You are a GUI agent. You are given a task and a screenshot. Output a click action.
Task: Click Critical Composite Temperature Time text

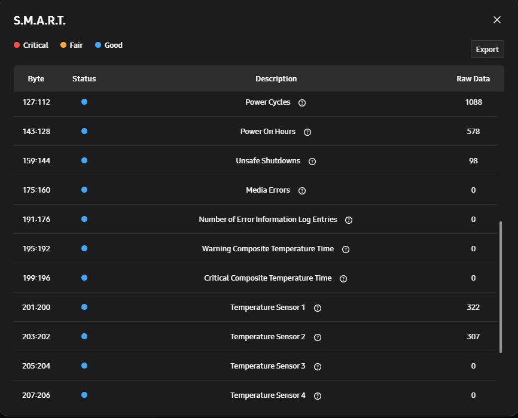pos(268,278)
